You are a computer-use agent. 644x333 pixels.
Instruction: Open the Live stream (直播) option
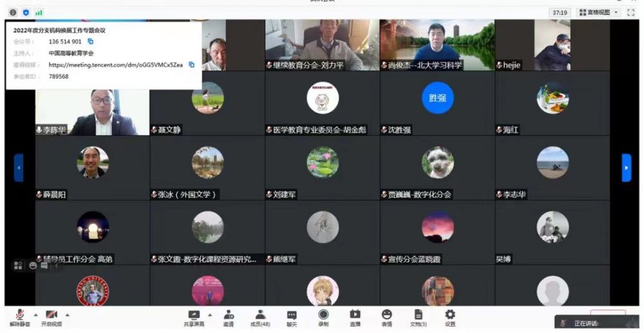[355, 316]
